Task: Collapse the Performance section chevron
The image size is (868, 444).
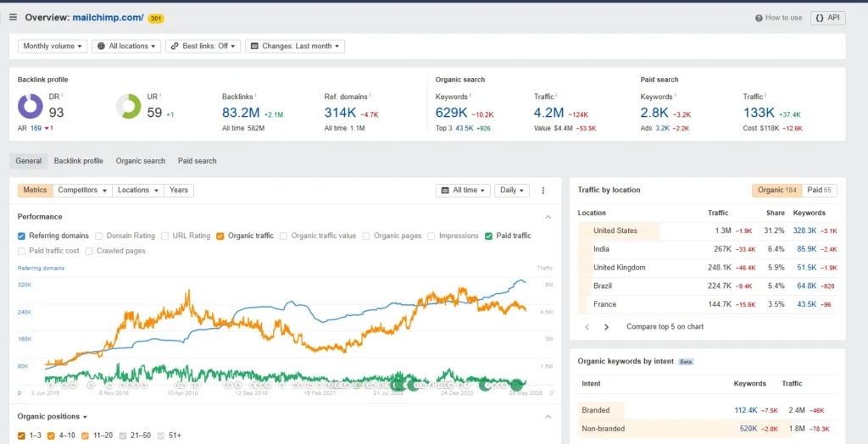Action: point(548,217)
